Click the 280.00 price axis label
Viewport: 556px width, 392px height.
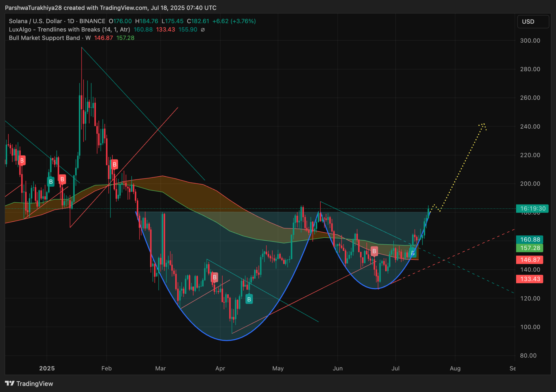pos(530,69)
